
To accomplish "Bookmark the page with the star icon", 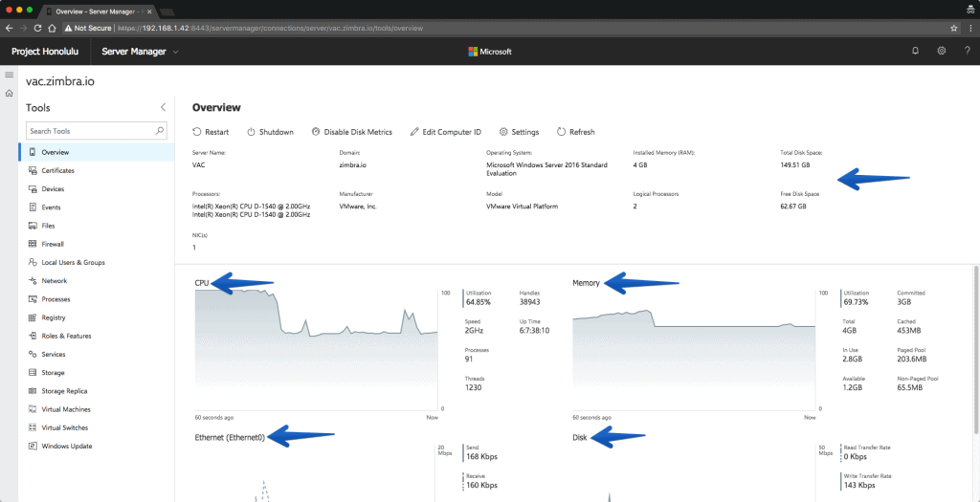I will (954, 28).
